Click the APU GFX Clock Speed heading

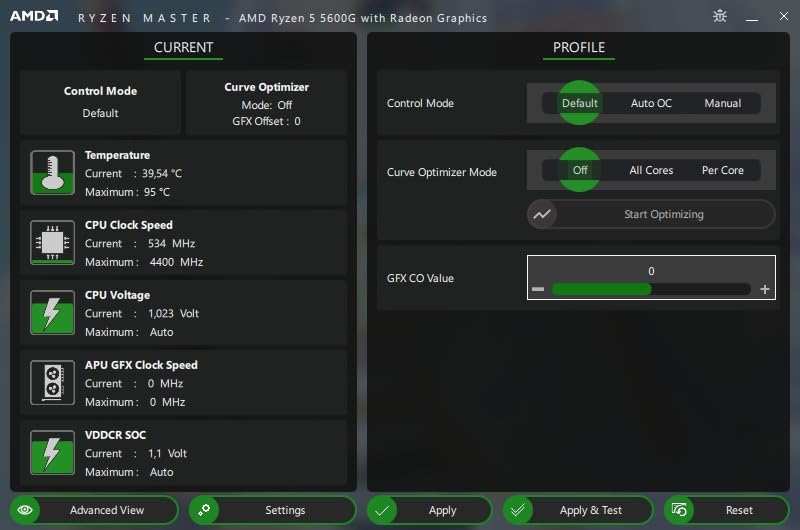pyautogui.click(x=141, y=365)
